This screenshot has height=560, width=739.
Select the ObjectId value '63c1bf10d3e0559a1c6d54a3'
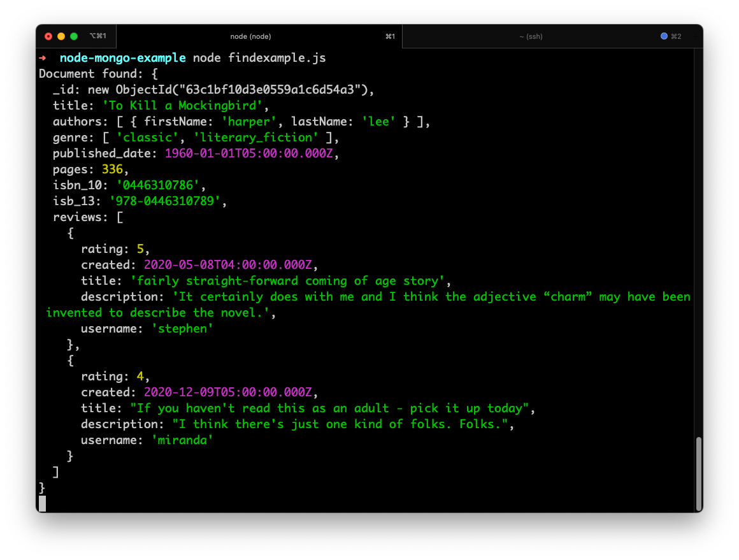coord(269,90)
